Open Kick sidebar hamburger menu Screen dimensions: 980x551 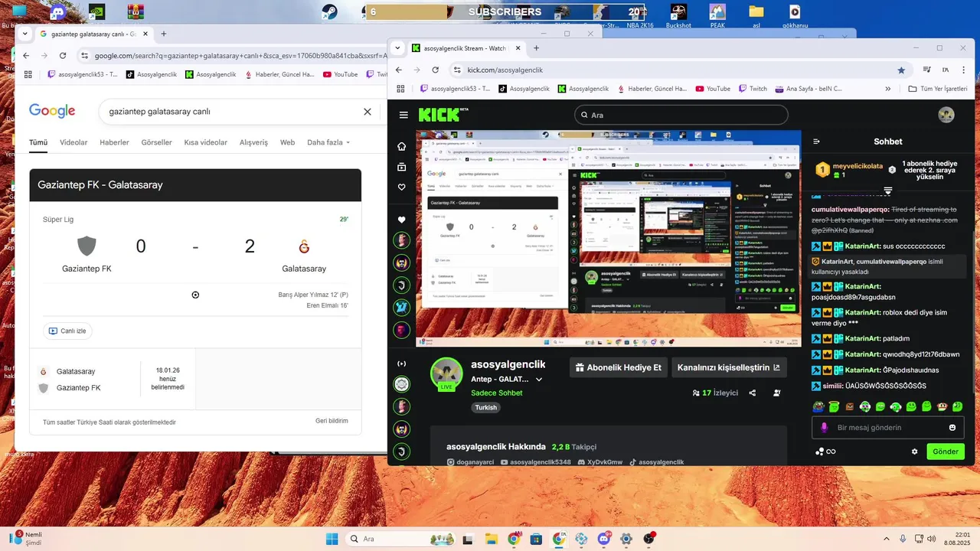403,115
